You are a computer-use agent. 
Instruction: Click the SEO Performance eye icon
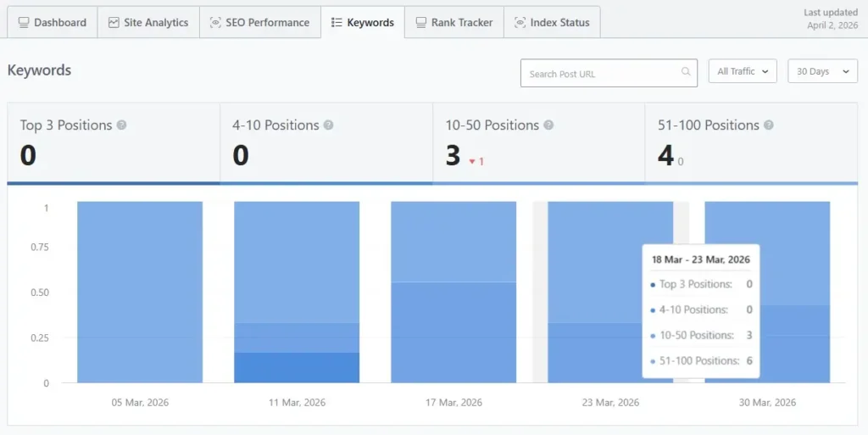(215, 23)
